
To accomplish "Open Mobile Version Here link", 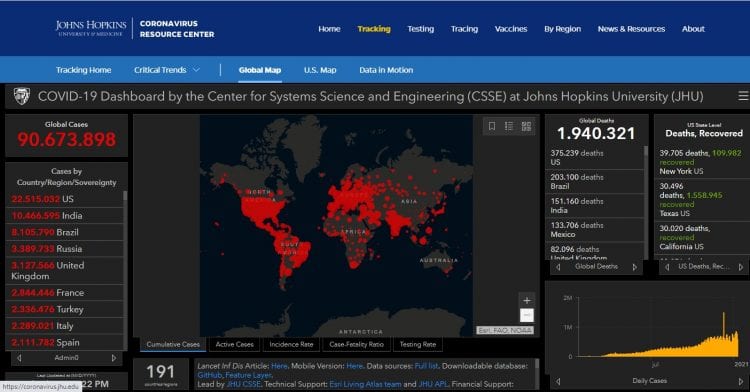I will pos(354,366).
